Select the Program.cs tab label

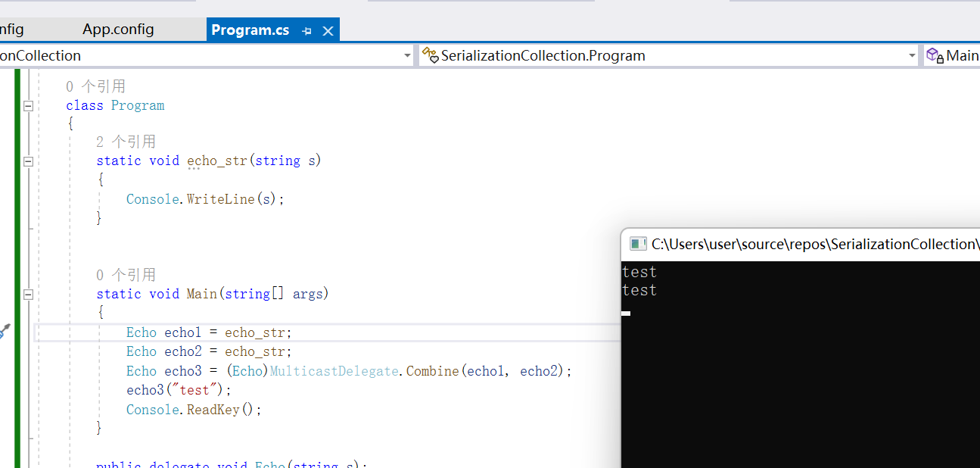point(250,30)
